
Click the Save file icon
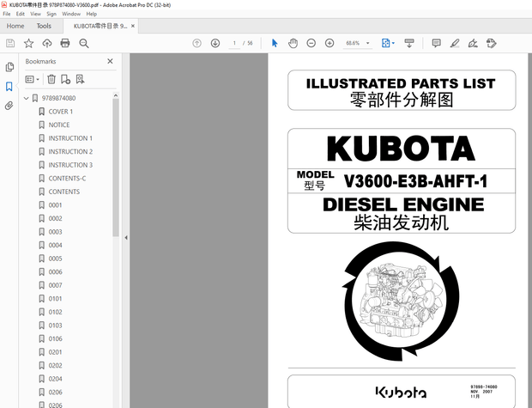tap(10, 43)
